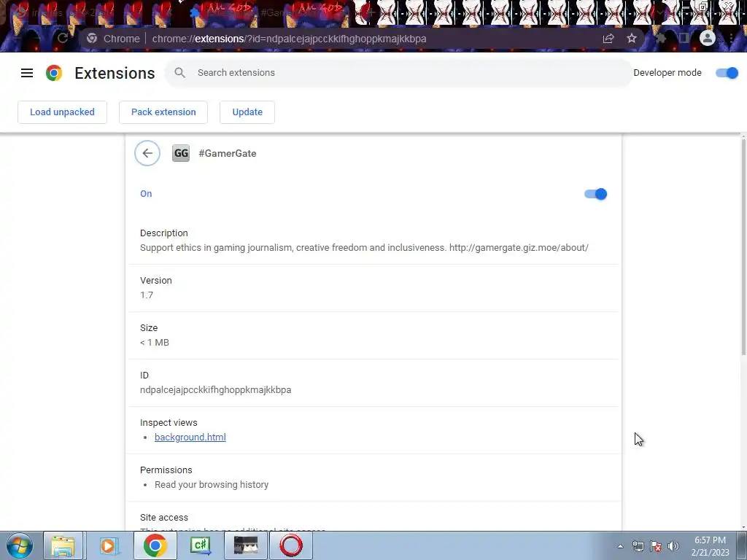Image resolution: width=747 pixels, height=560 pixels.
Task: Click the On status label
Action: [x=146, y=194]
